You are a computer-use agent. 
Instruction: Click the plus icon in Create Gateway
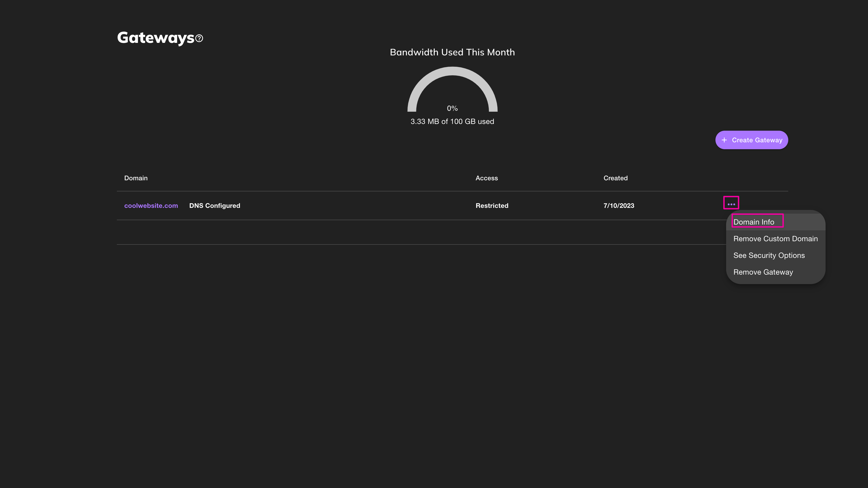[724, 140]
